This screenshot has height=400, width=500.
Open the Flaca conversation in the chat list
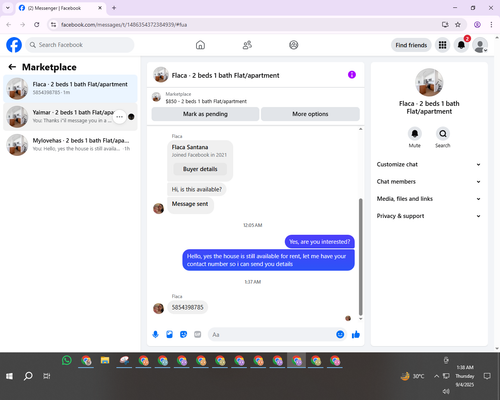coord(70,88)
